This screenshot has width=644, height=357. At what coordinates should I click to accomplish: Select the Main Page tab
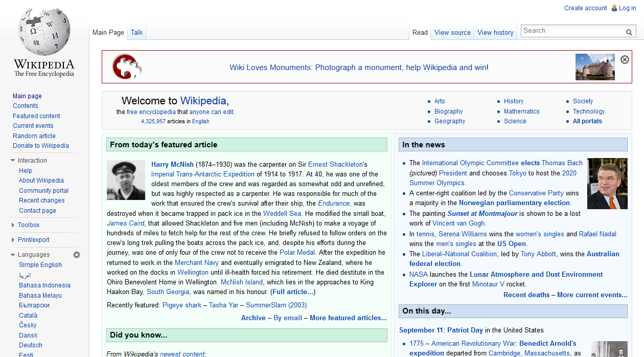point(108,32)
